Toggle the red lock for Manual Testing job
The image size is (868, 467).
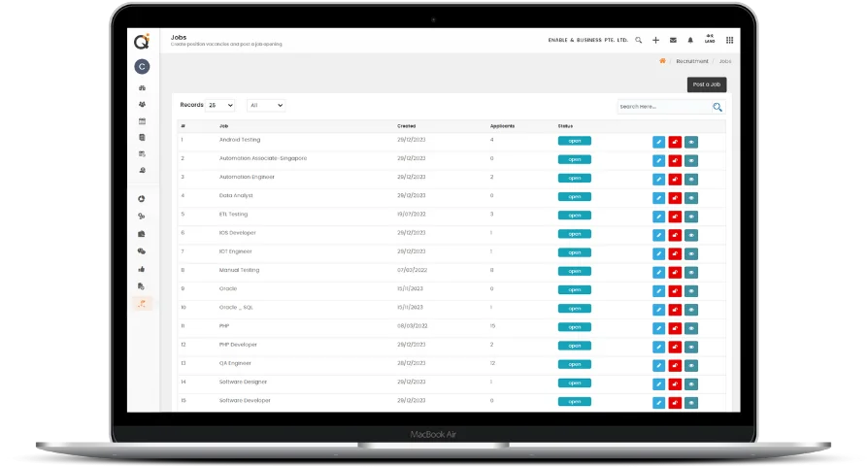tap(675, 272)
